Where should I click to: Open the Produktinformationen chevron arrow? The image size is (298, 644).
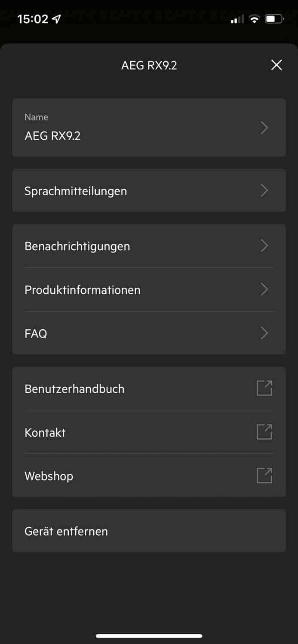coord(264,289)
